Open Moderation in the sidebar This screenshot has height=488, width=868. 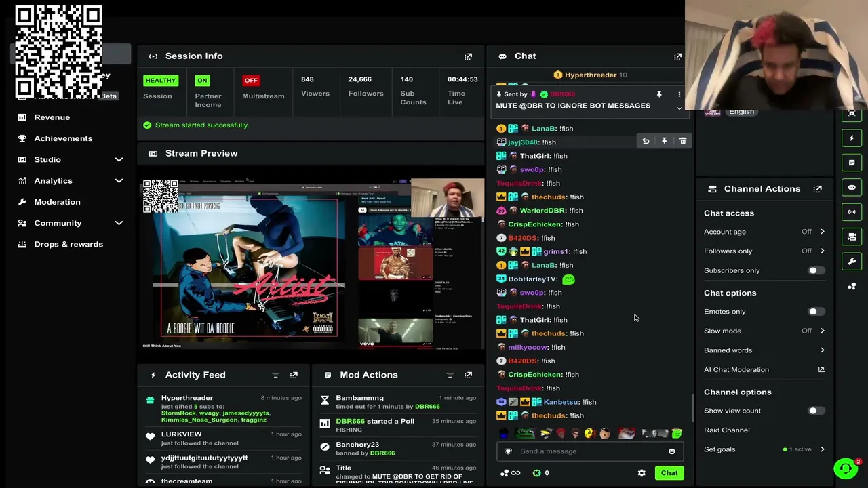point(57,202)
